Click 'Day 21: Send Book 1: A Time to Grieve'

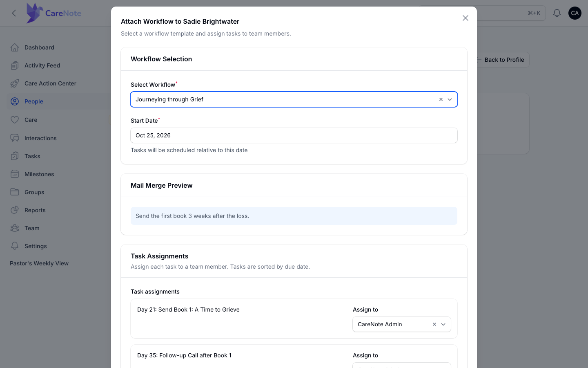(188, 310)
